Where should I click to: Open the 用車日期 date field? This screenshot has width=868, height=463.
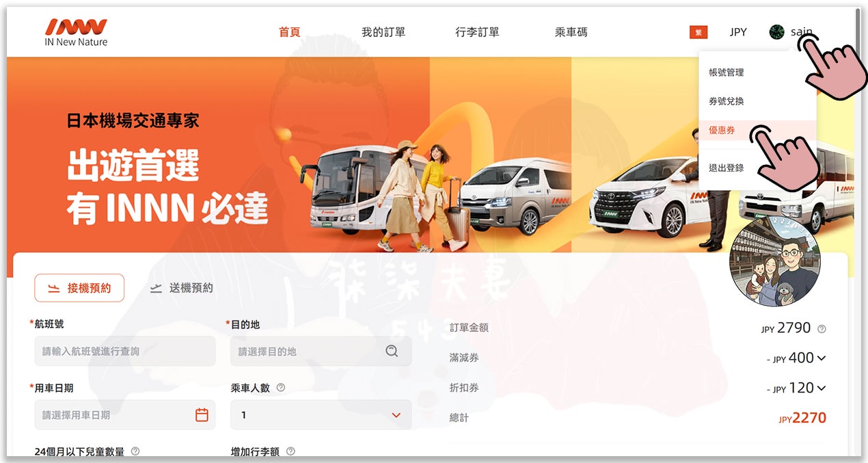coord(124,414)
